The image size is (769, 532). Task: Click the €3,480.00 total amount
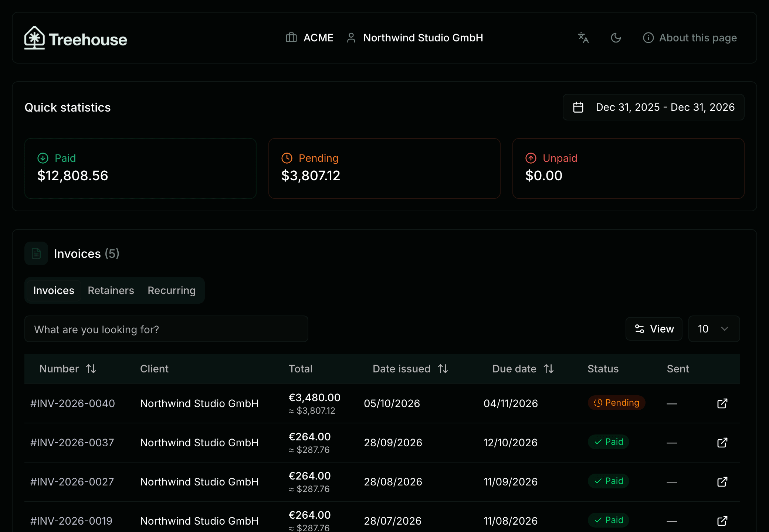coord(314,398)
